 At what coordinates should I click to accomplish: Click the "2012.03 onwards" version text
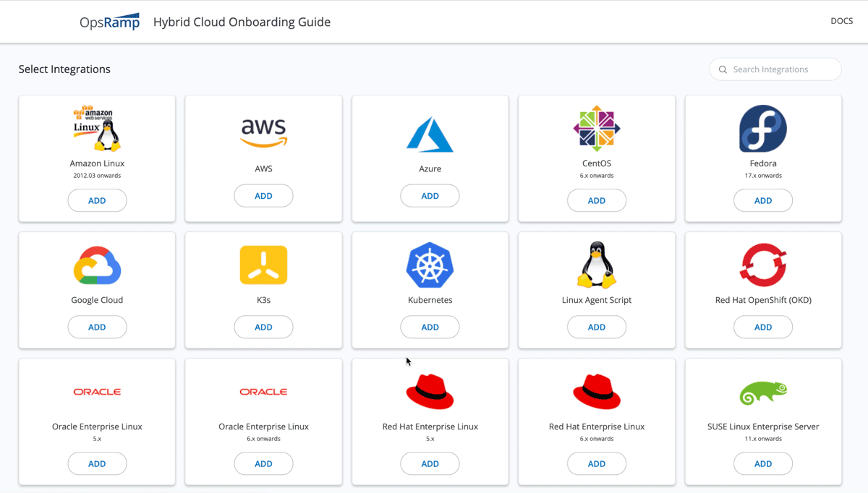97,176
